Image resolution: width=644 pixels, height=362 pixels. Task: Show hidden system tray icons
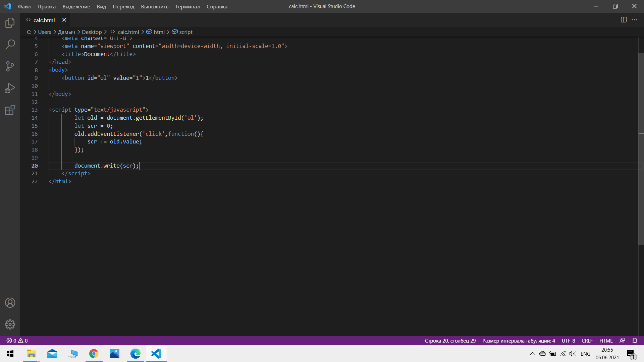tap(532, 354)
